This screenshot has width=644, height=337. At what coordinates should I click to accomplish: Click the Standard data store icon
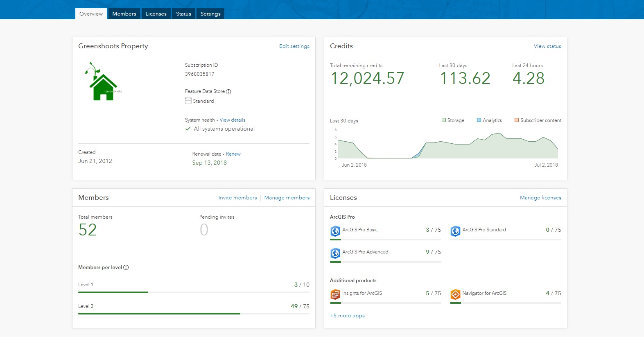pos(188,101)
